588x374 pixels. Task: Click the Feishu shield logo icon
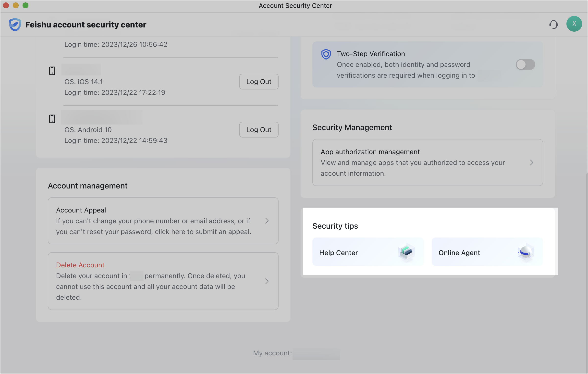click(15, 25)
